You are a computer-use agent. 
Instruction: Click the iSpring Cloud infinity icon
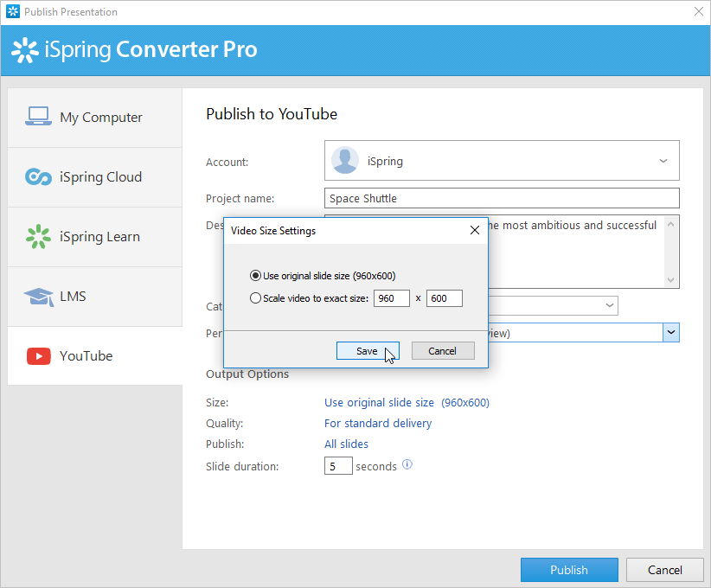coord(38,176)
